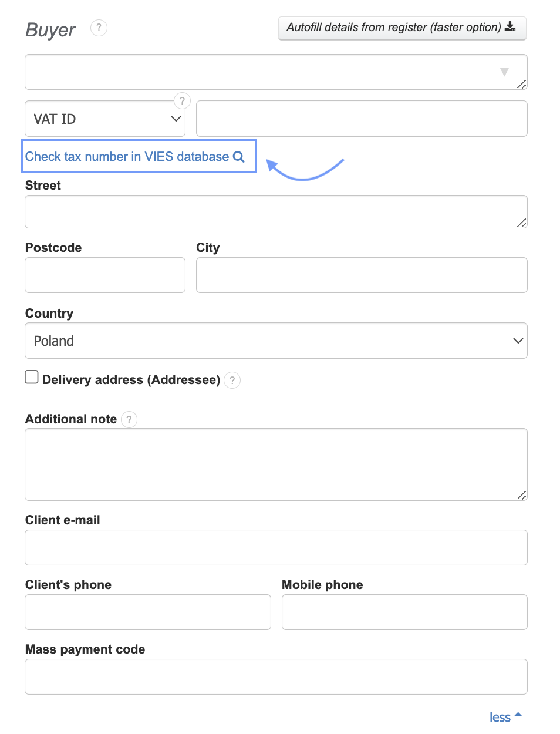Click the download icon in Autofill button

click(x=510, y=26)
